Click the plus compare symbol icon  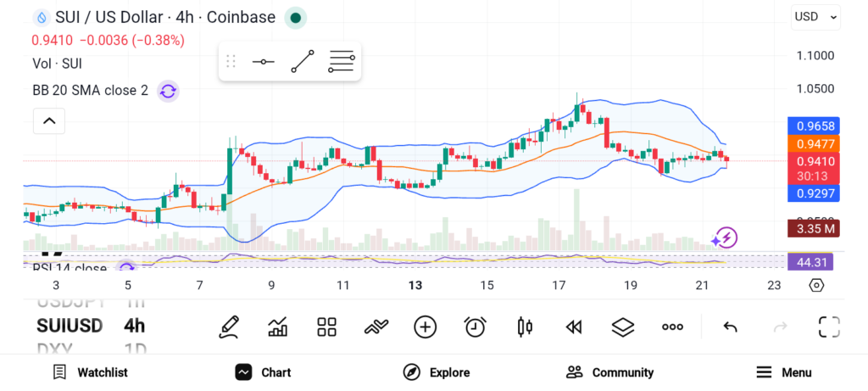[x=425, y=327]
